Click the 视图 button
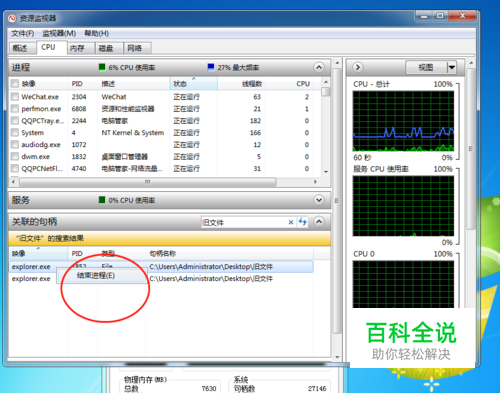 [x=426, y=67]
